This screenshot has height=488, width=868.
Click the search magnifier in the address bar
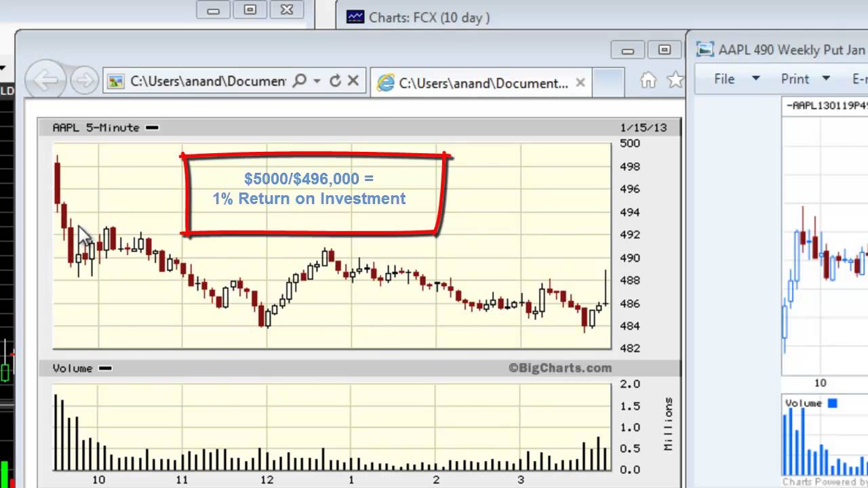[x=298, y=81]
